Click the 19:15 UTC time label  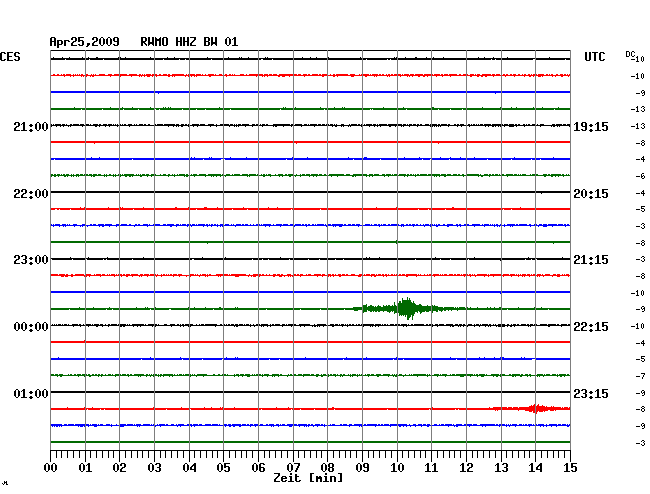pyautogui.click(x=591, y=126)
